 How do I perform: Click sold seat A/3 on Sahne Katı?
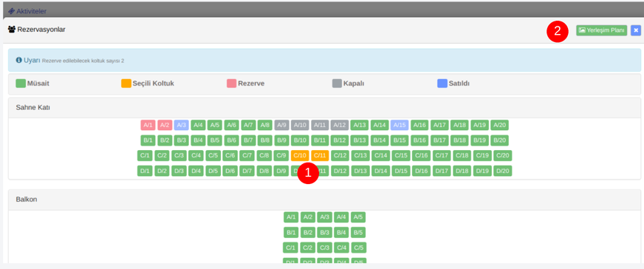(x=182, y=125)
